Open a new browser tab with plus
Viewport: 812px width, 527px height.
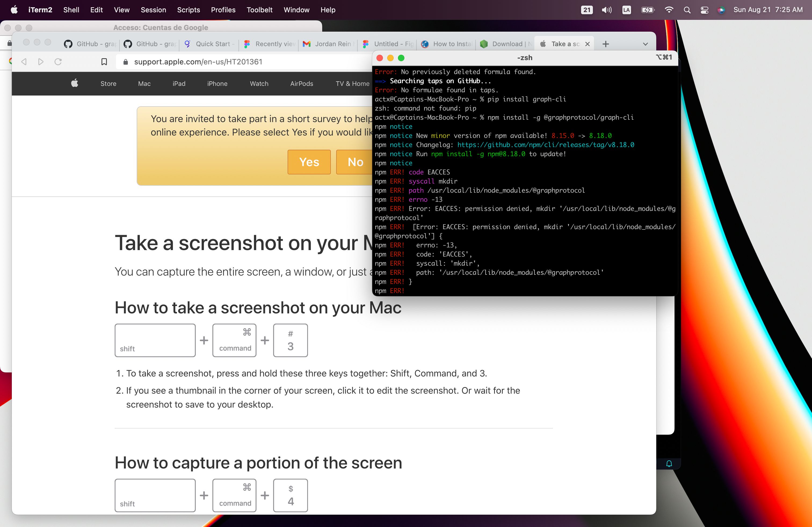606,44
